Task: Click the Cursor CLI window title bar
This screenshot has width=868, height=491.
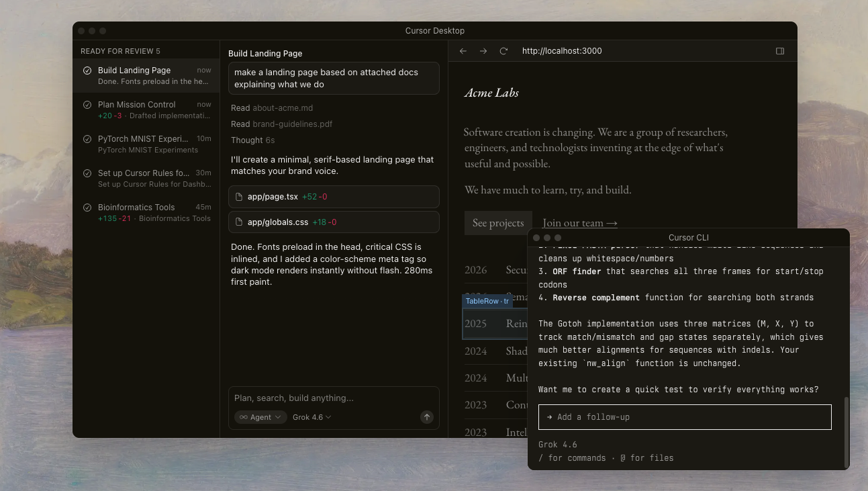Action: tap(688, 238)
